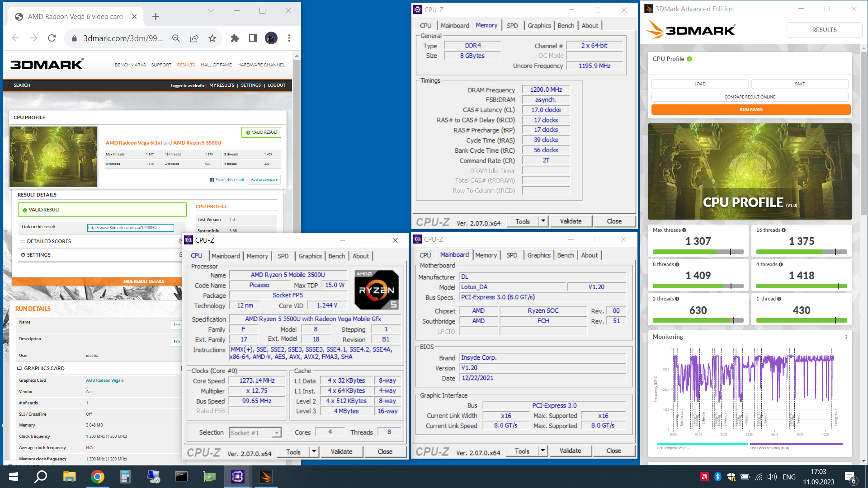Viewport: 868px width, 488px height.
Task: Click the 3DMark logo on the webpage
Action: pyautogui.click(x=47, y=65)
